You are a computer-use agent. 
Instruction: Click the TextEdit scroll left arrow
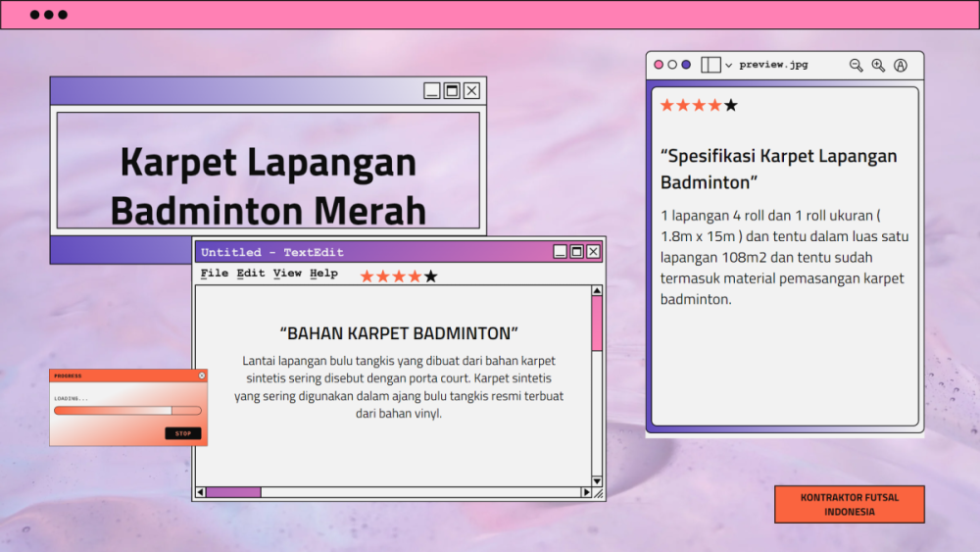(201, 492)
